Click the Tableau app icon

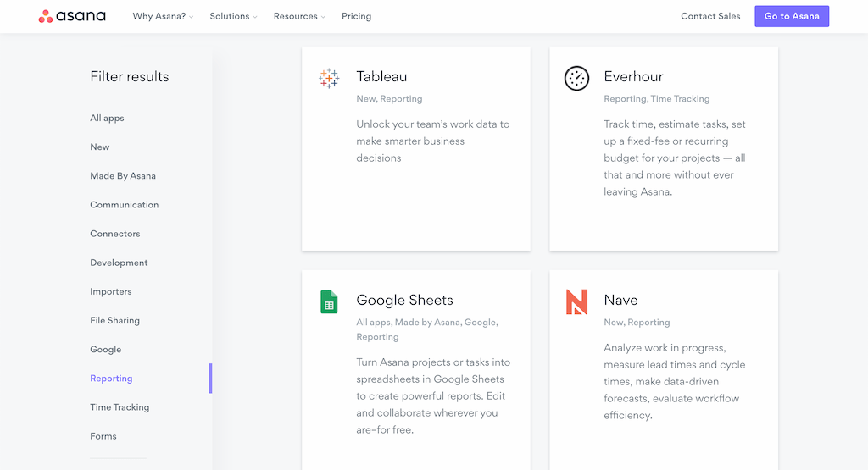[329, 79]
